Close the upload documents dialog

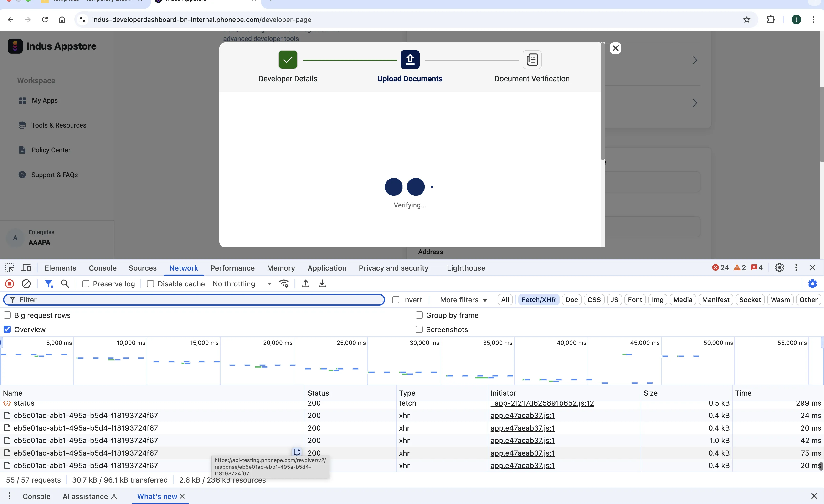coord(615,48)
